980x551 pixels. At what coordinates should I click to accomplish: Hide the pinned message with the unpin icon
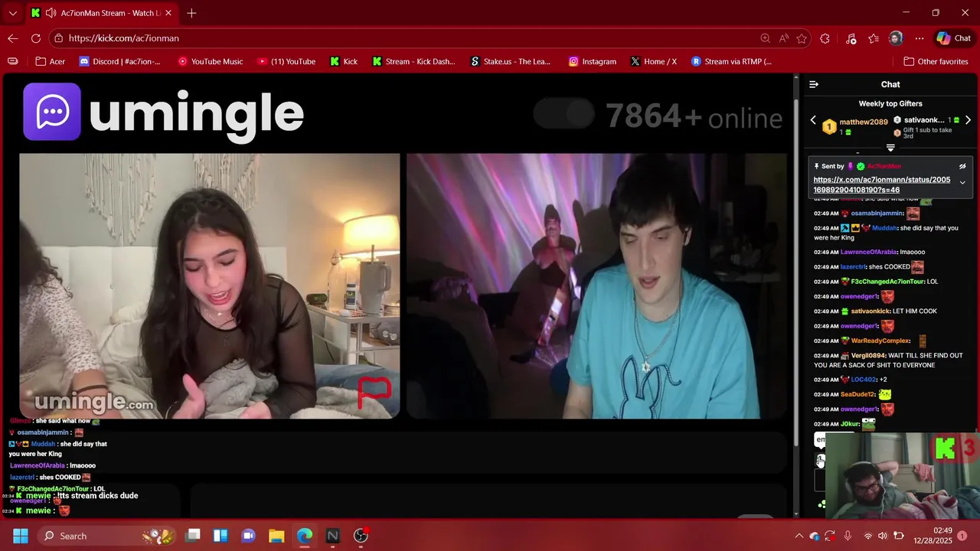click(x=962, y=166)
